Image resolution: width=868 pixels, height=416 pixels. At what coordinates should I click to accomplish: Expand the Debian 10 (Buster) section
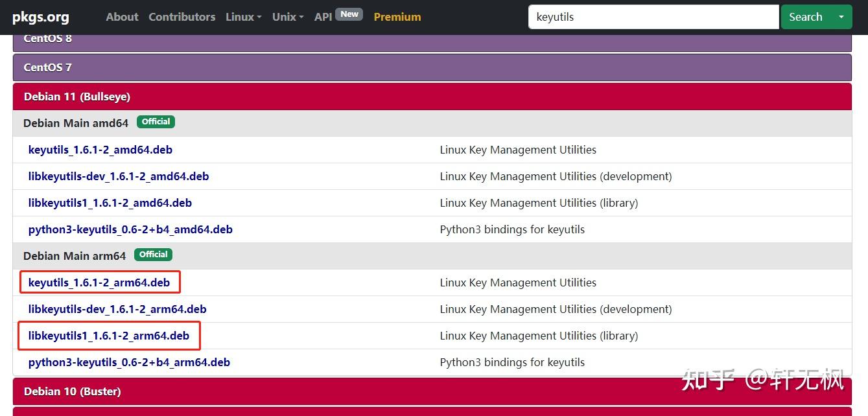tap(432, 391)
